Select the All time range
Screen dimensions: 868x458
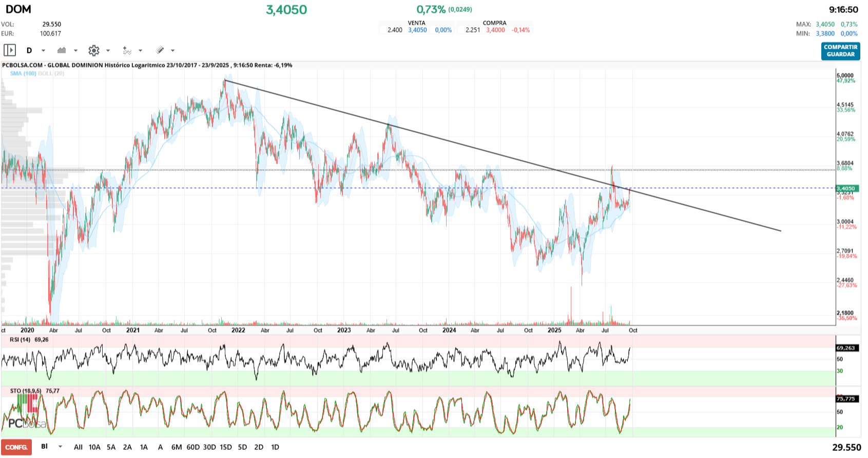pos(78,447)
